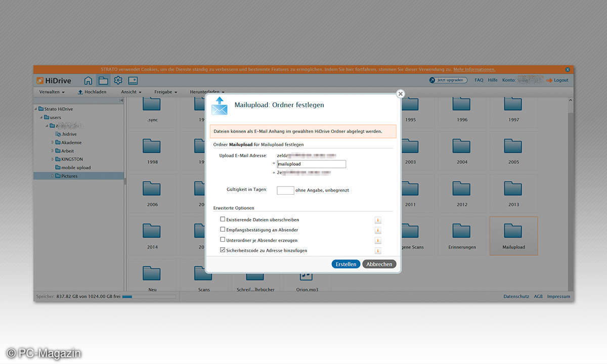Select the Mailupload folder
The width and height of the screenshot is (607, 364).
point(513,236)
